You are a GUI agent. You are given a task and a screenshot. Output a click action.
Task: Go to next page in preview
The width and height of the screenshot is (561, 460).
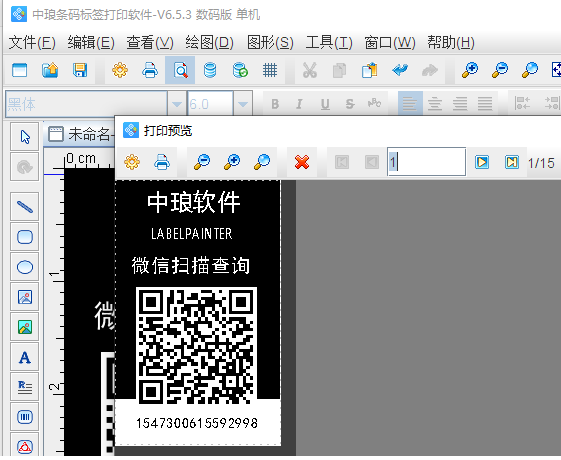point(482,162)
